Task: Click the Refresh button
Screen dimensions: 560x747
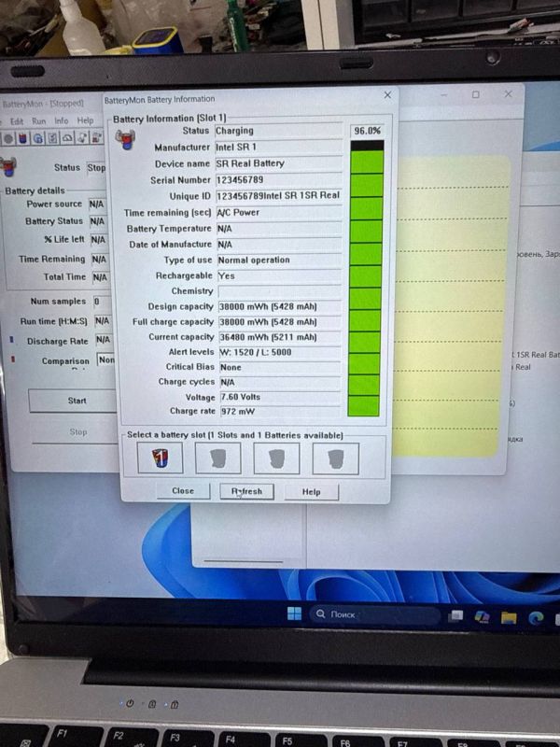Action: coord(246,491)
